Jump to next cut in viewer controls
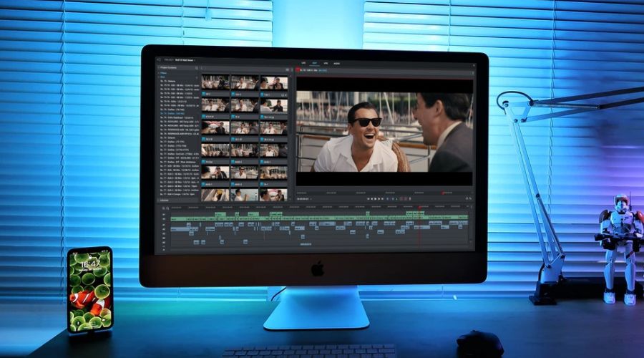The image size is (644, 358). pyautogui.click(x=384, y=199)
